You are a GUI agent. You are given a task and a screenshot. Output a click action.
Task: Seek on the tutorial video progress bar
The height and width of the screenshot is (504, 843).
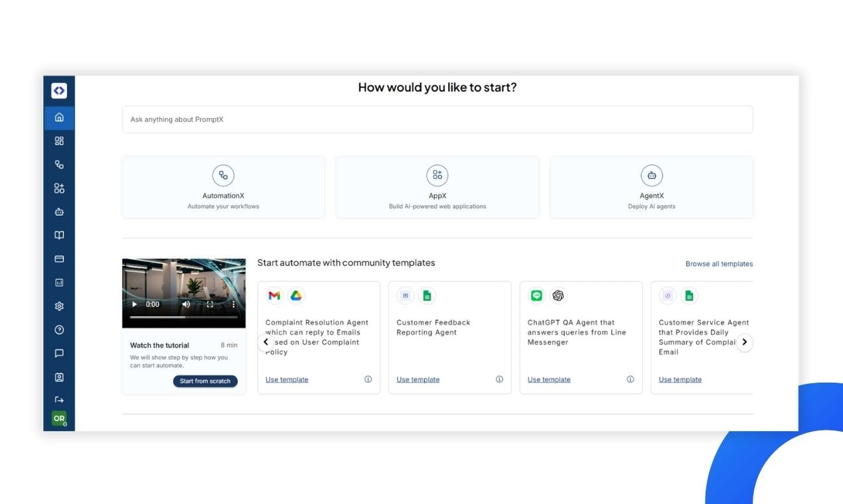coord(184,317)
